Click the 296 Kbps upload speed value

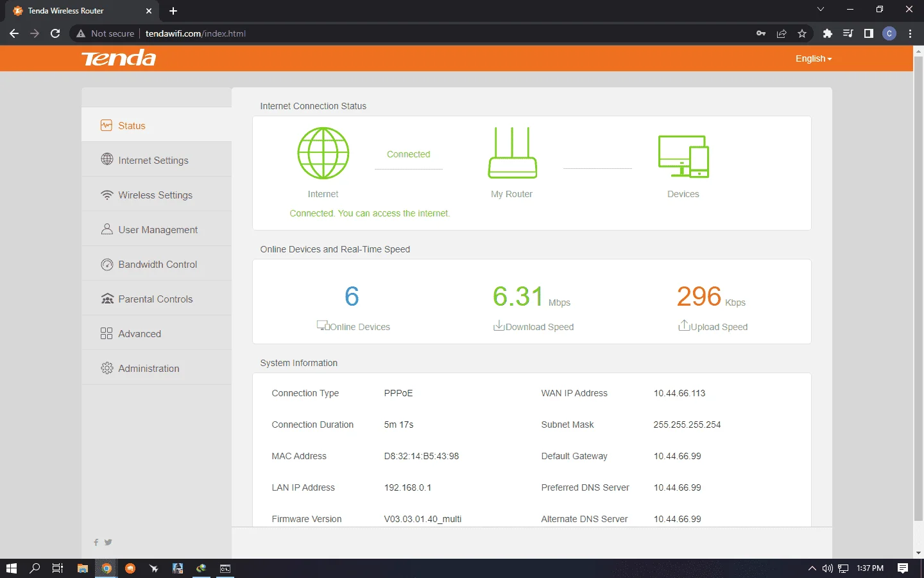(x=711, y=297)
